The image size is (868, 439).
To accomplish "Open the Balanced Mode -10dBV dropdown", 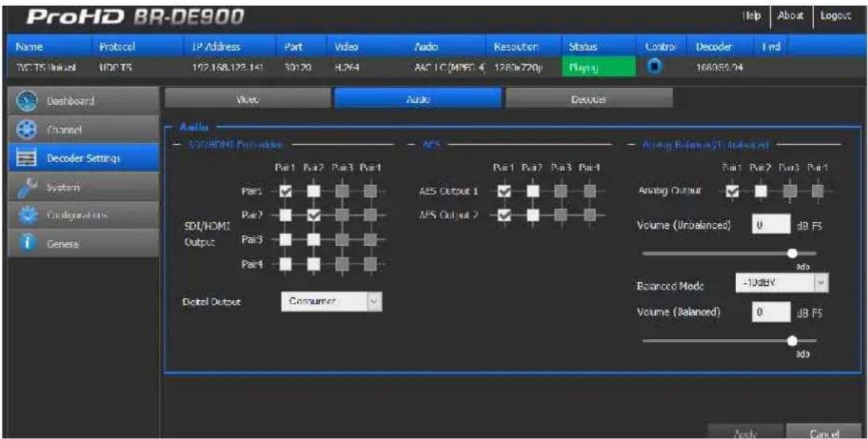I will pos(782,283).
